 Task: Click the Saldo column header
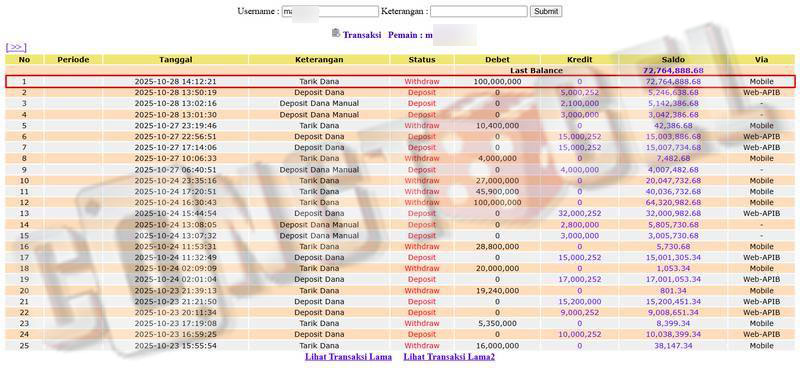(x=672, y=60)
